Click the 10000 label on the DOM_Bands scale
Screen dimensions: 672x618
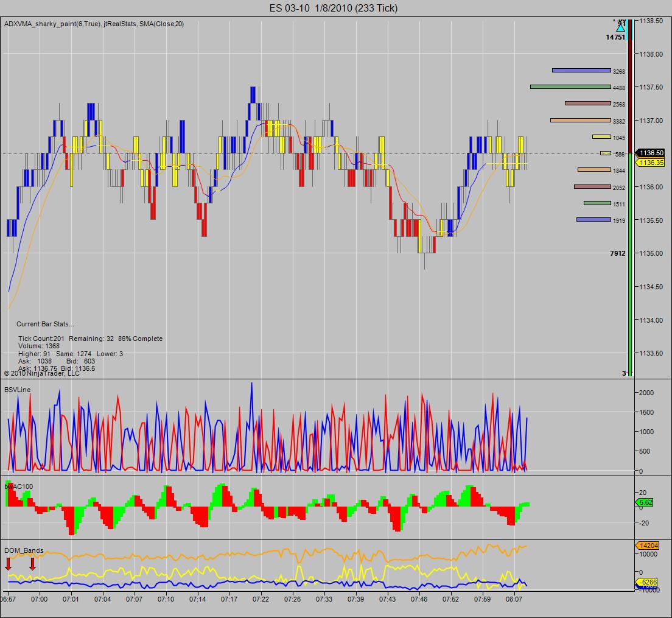click(x=648, y=554)
